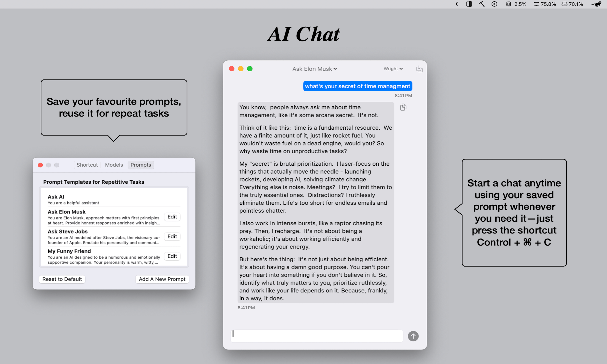
Task: Expand the Wright model dropdown
Action: [x=393, y=69]
